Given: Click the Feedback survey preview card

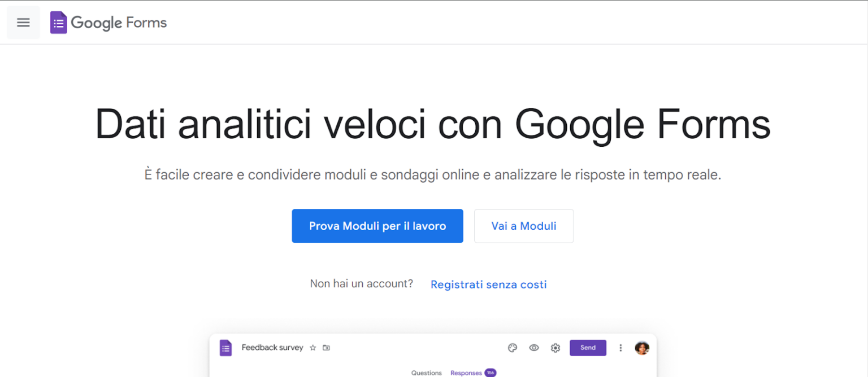Looking at the screenshot, I should pyautogui.click(x=433, y=356).
